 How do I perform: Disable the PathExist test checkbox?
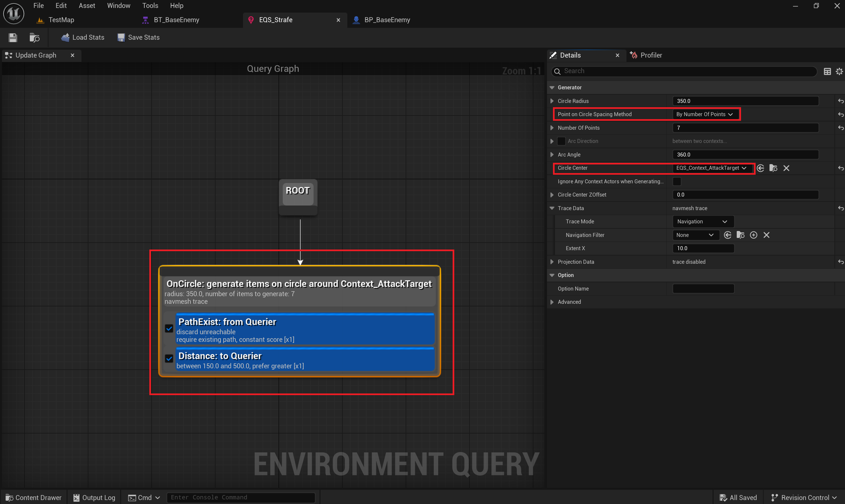[169, 328]
